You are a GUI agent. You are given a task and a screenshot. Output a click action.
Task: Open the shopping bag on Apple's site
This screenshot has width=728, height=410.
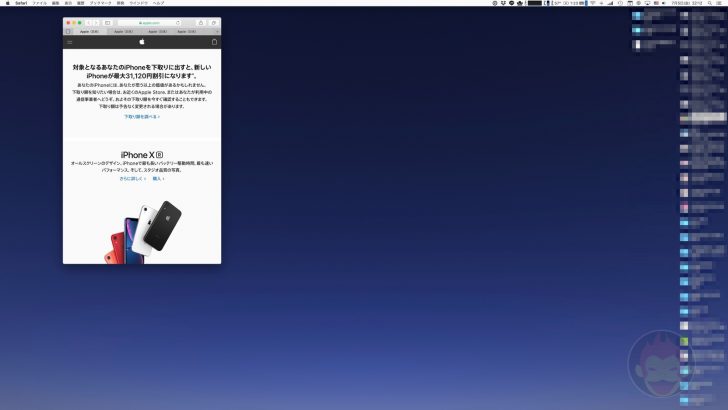point(214,42)
